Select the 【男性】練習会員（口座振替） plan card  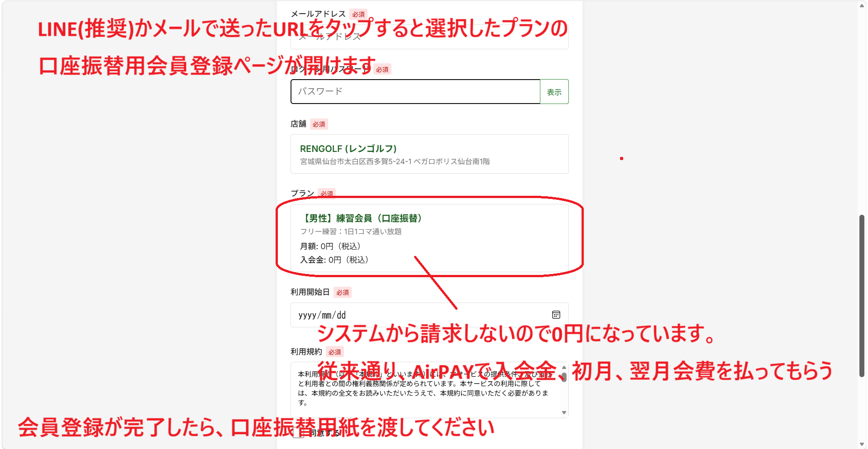click(x=429, y=238)
